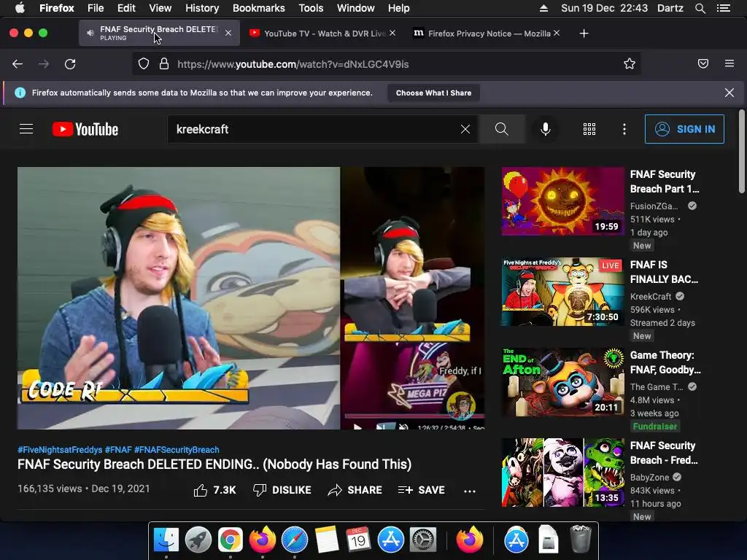Go to the YouTube home logo
This screenshot has height=560, width=747.
[x=85, y=129]
